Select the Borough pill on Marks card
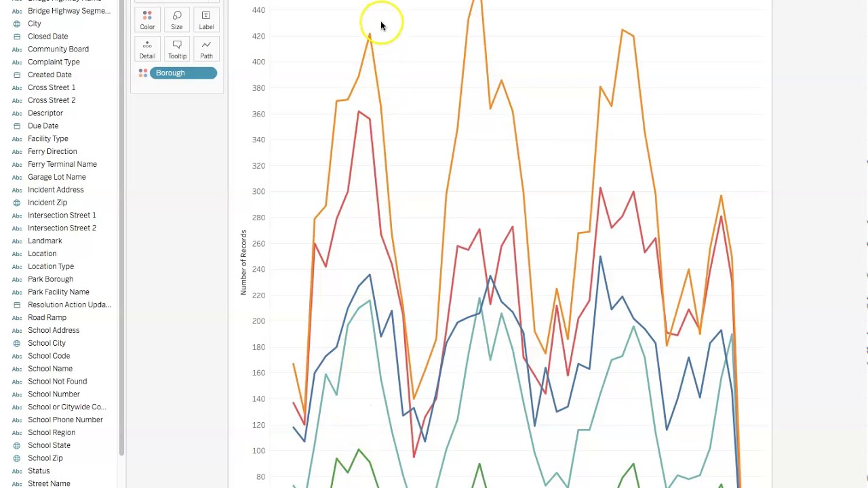Image resolution: width=868 pixels, height=488 pixels. [x=183, y=73]
